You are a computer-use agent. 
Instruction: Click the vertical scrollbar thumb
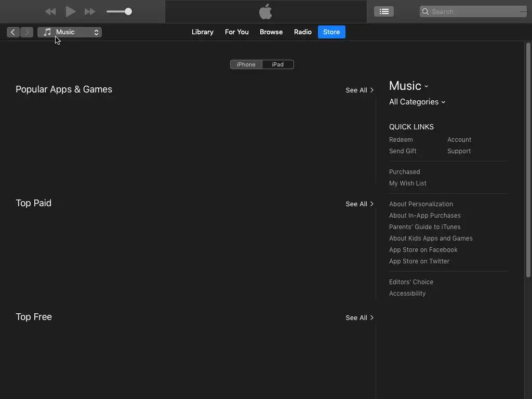[528, 160]
